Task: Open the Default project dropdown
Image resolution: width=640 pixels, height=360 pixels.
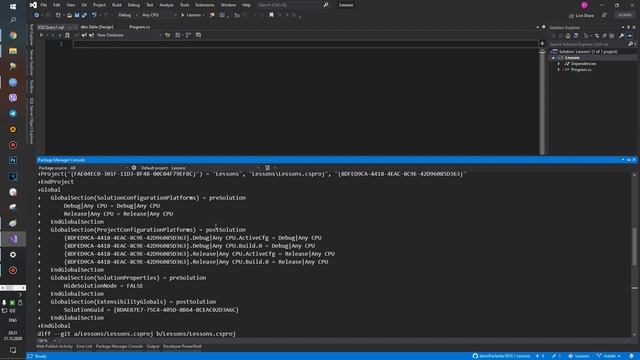Action: [216, 168]
